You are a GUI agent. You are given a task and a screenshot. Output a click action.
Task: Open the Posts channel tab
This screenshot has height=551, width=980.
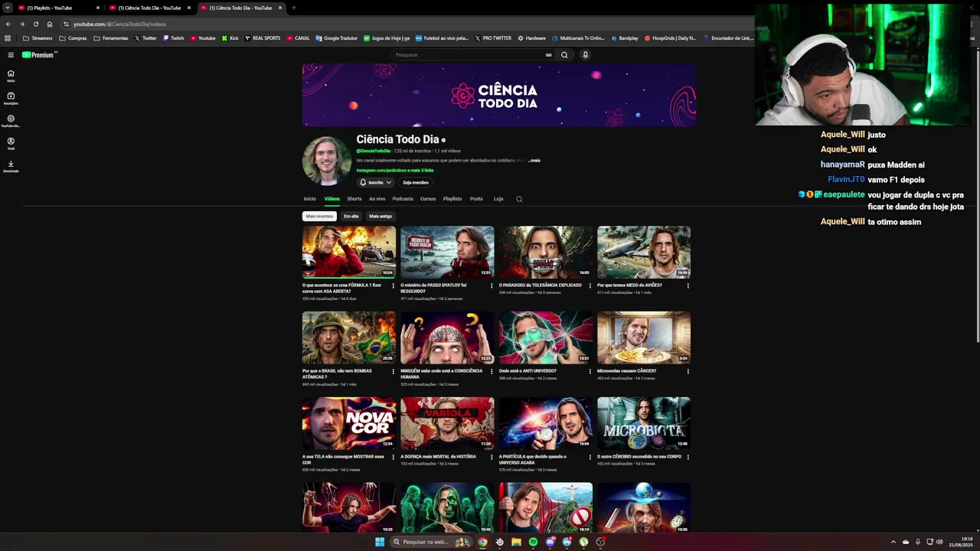tap(476, 199)
